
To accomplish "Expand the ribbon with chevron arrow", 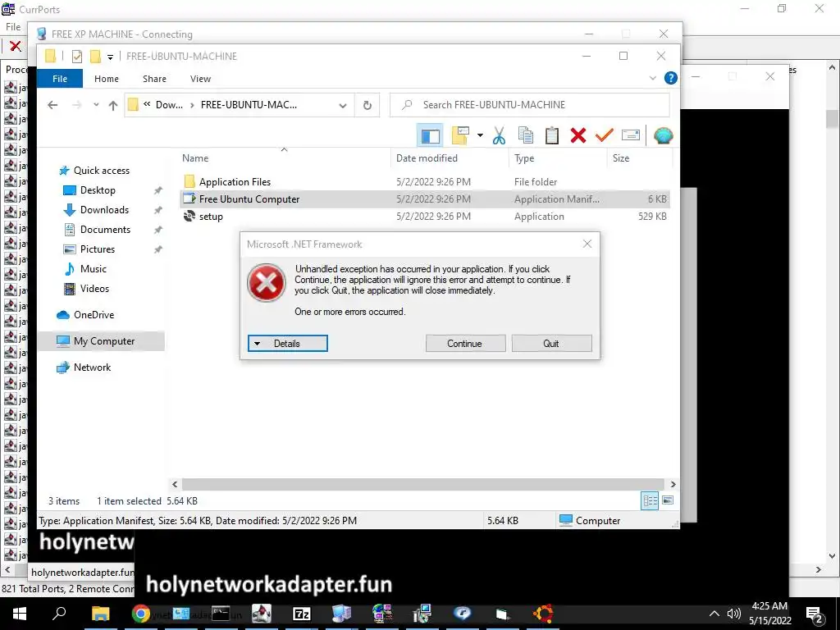I will point(652,78).
